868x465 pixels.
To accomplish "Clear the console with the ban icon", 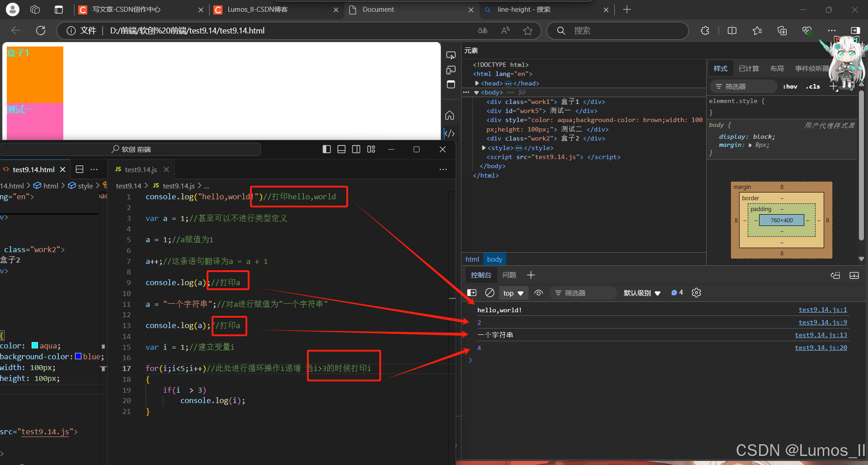I will tap(490, 293).
